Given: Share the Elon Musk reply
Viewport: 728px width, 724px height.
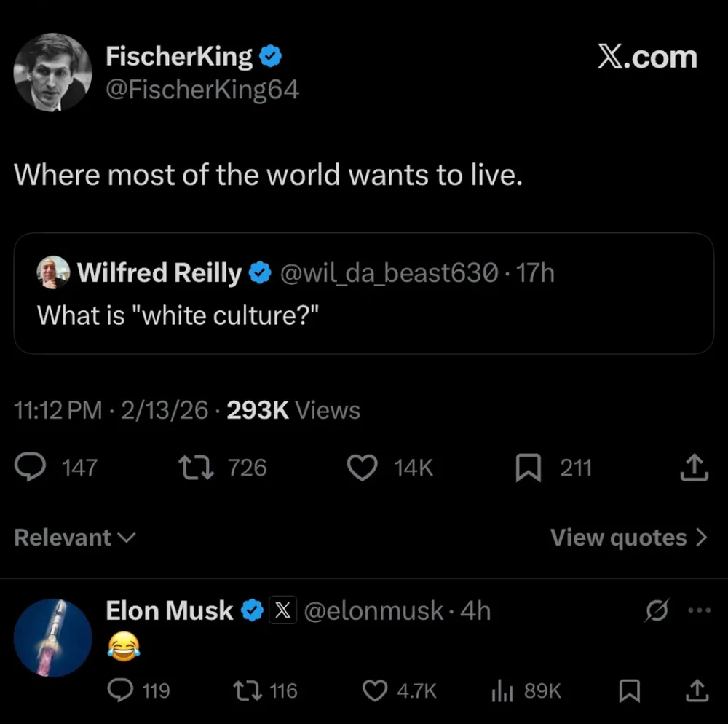Looking at the screenshot, I should [696, 690].
